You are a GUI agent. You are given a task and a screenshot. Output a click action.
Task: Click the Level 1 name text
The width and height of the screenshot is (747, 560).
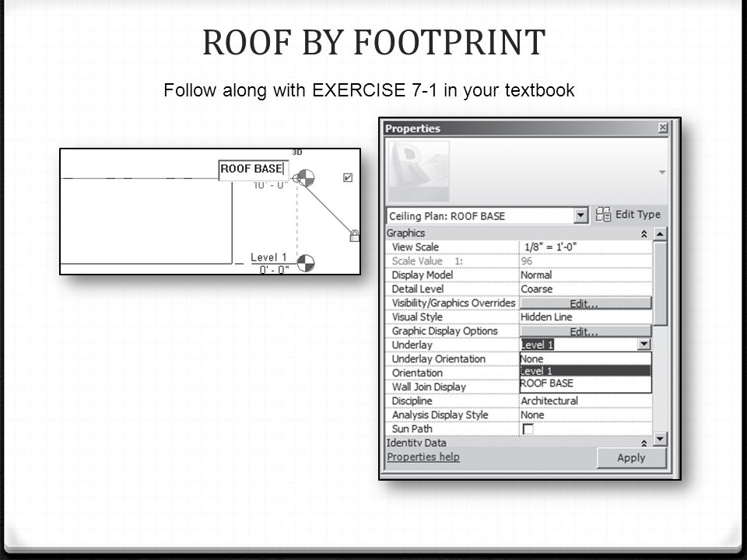point(268,257)
